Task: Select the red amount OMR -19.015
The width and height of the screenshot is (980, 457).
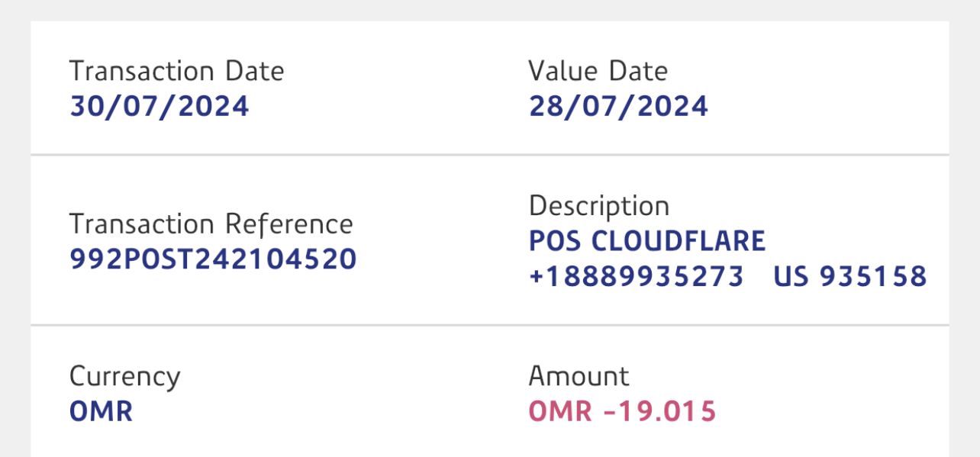Action: click(x=622, y=411)
